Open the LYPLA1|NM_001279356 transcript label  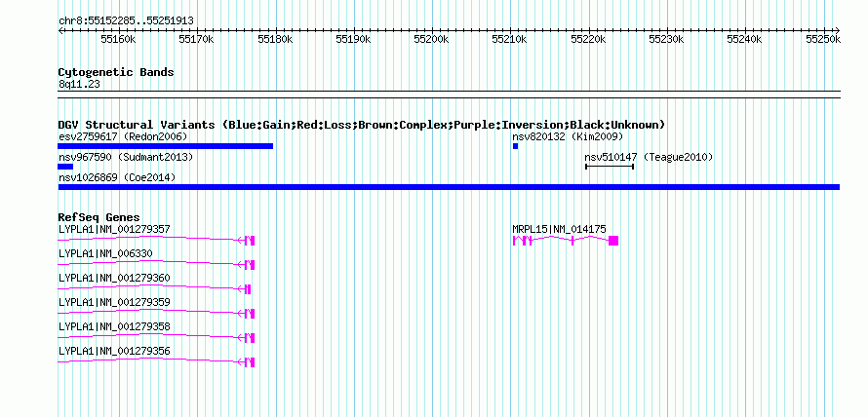coord(114,351)
